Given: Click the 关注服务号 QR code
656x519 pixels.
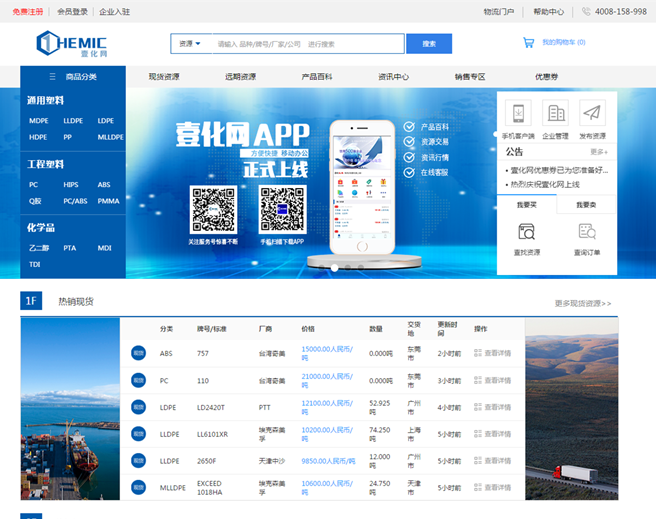Looking at the screenshot, I should [x=213, y=210].
